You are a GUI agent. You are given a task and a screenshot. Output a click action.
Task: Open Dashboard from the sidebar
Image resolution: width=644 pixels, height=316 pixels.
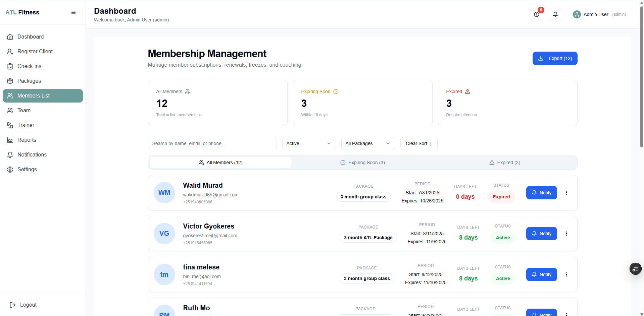point(43,37)
